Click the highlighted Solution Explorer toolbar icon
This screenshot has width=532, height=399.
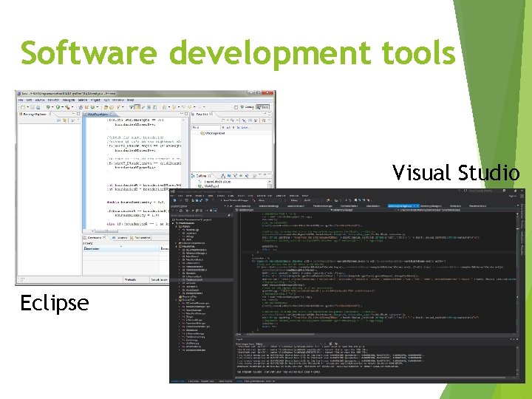(x=215, y=211)
